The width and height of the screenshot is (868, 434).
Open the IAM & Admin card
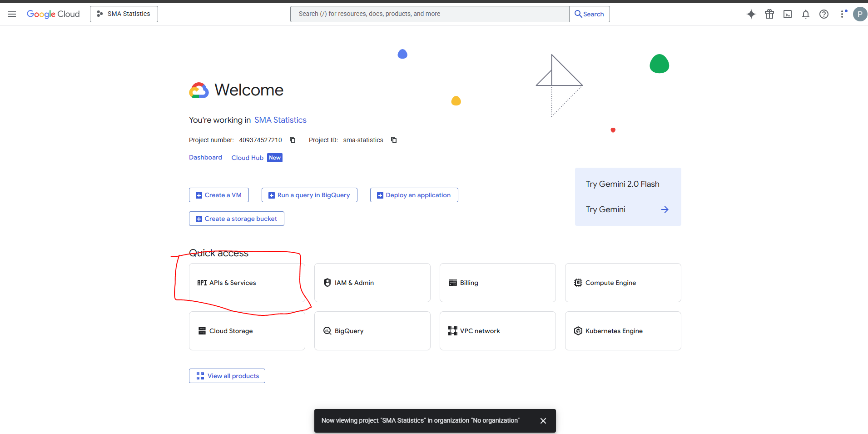click(372, 283)
